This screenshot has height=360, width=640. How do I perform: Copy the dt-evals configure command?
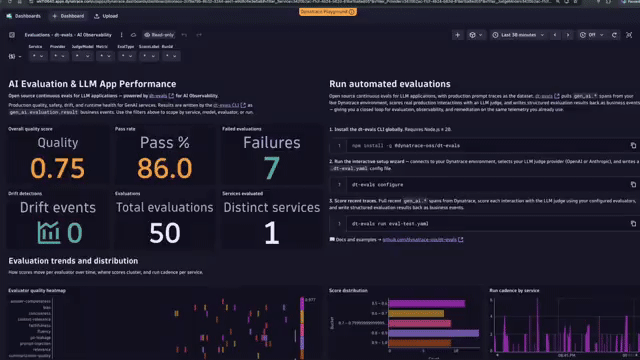coord(633,184)
